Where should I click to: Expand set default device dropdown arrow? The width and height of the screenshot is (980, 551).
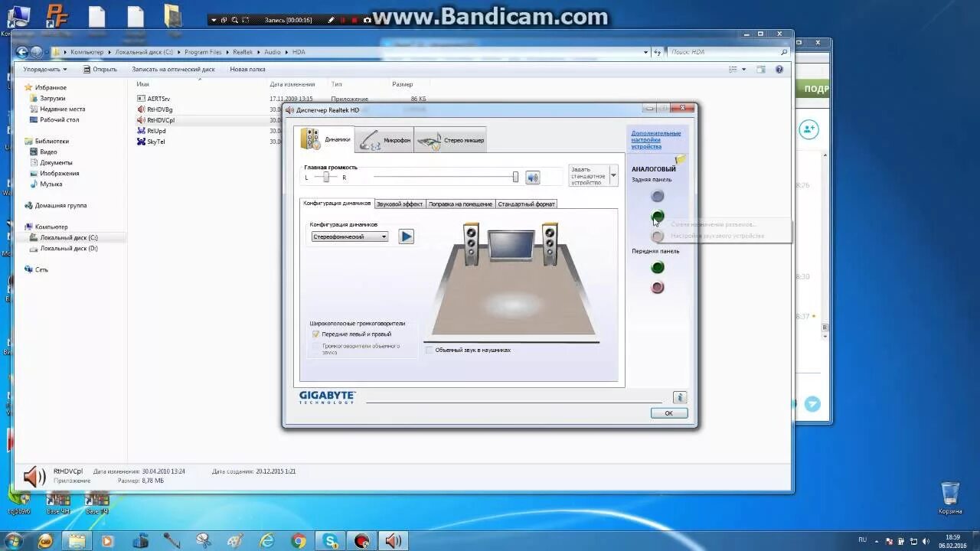[x=613, y=175]
